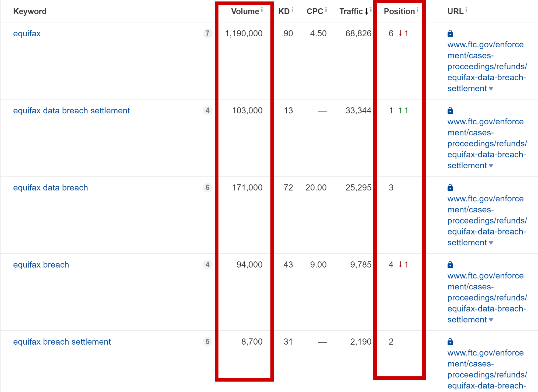Open the equifax breach settlement keyword link
The width and height of the screenshot is (538, 392).
pos(62,341)
